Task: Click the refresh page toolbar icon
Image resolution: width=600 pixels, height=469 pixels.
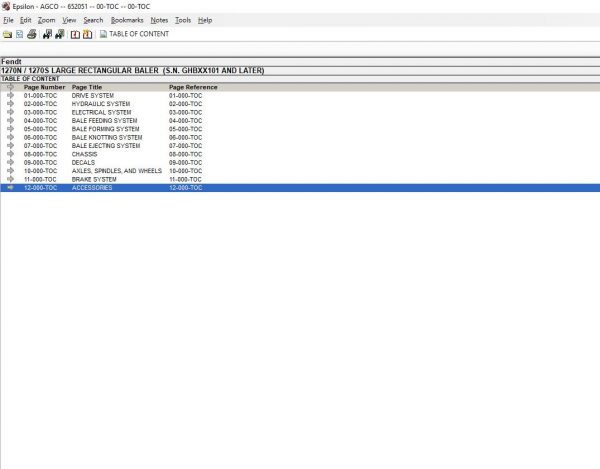Action: [x=20, y=34]
